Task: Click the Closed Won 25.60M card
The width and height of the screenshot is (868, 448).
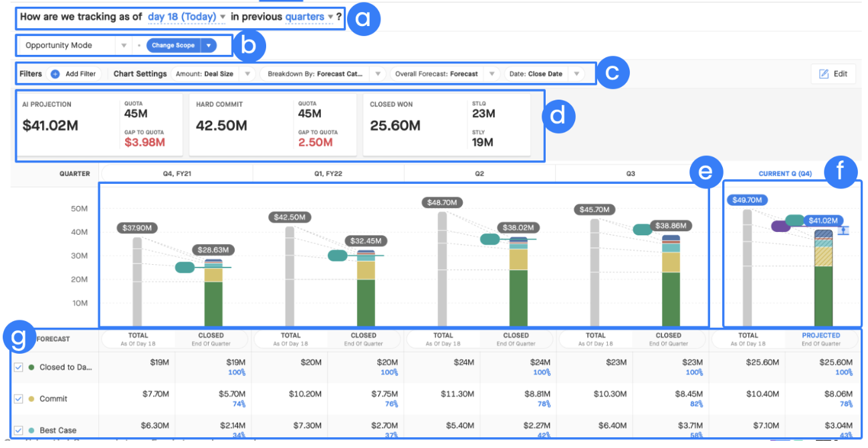Action: (x=447, y=125)
